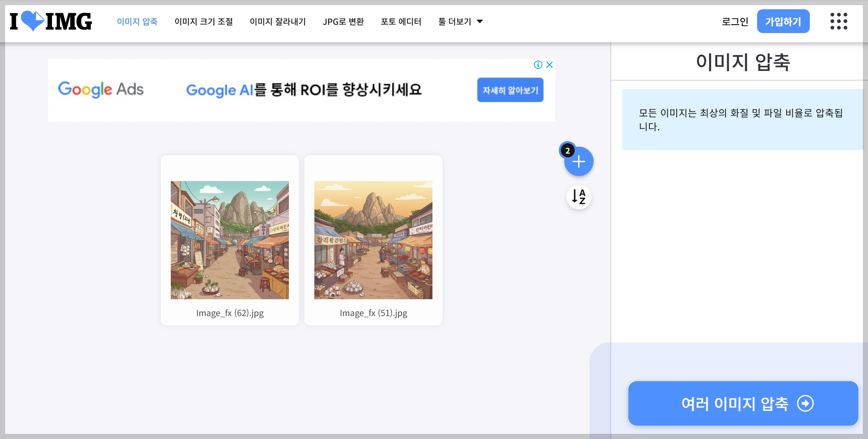Open the add more images button
The width and height of the screenshot is (868, 439).
(x=578, y=161)
